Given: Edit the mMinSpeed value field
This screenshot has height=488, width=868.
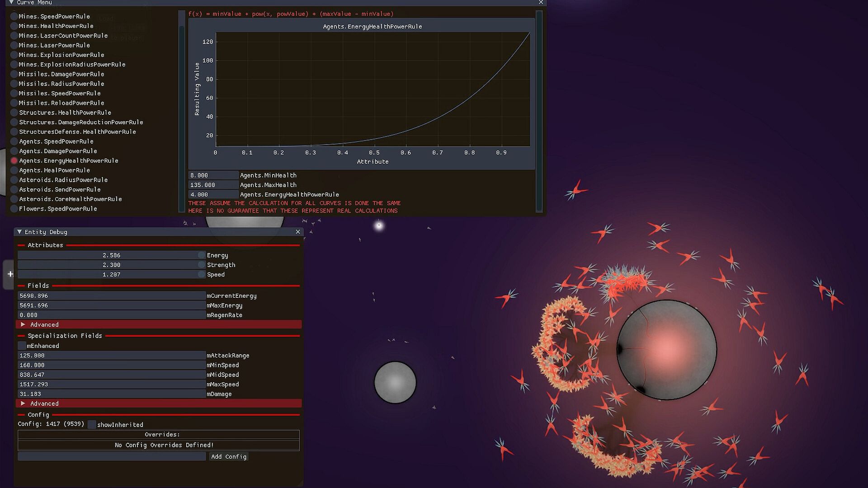Looking at the screenshot, I should coord(112,365).
